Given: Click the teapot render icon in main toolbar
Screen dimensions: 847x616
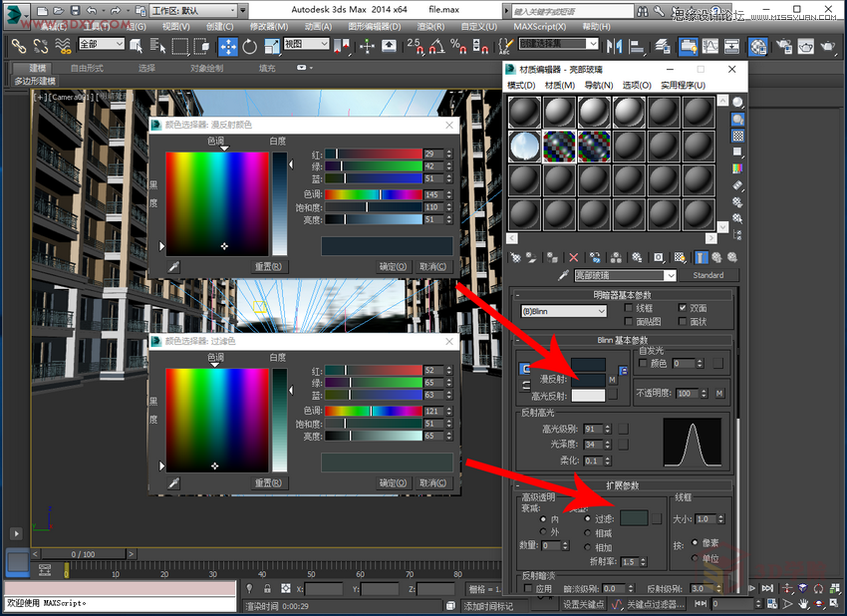Looking at the screenshot, I should pyautogui.click(x=804, y=46).
